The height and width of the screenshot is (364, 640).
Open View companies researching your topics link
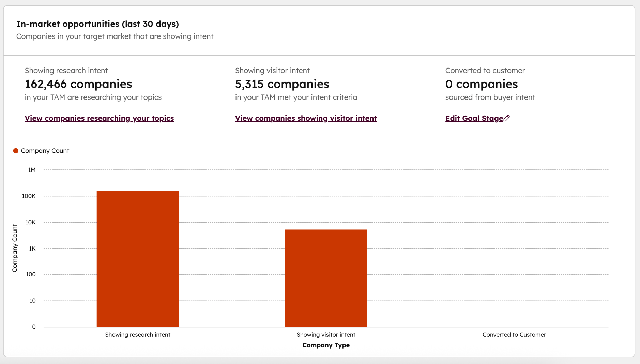(x=99, y=118)
